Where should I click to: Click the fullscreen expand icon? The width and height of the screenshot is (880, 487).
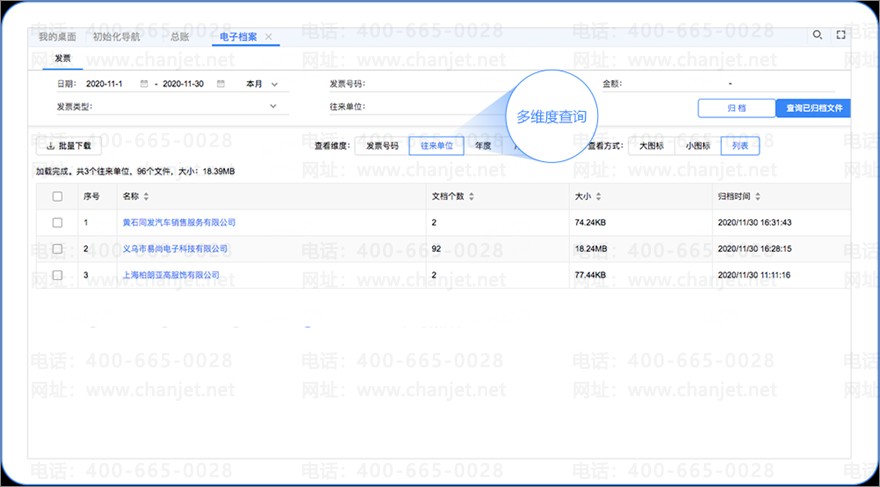pos(841,35)
